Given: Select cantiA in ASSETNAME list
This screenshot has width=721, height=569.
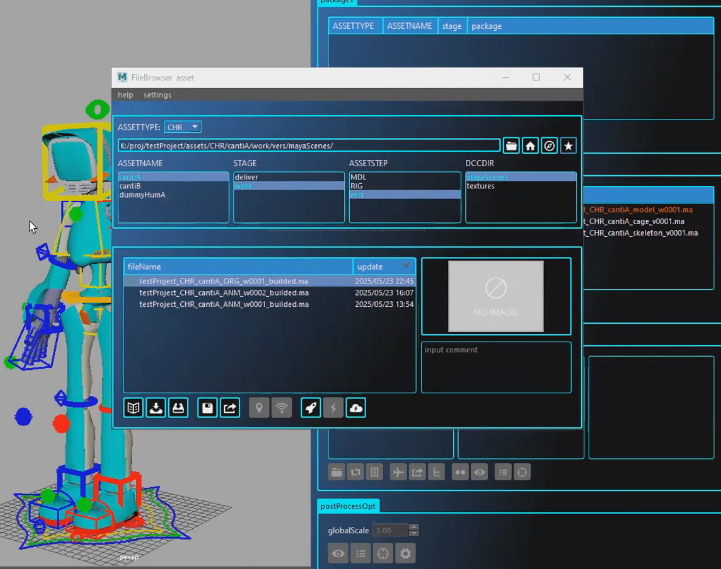Looking at the screenshot, I should point(173,177).
